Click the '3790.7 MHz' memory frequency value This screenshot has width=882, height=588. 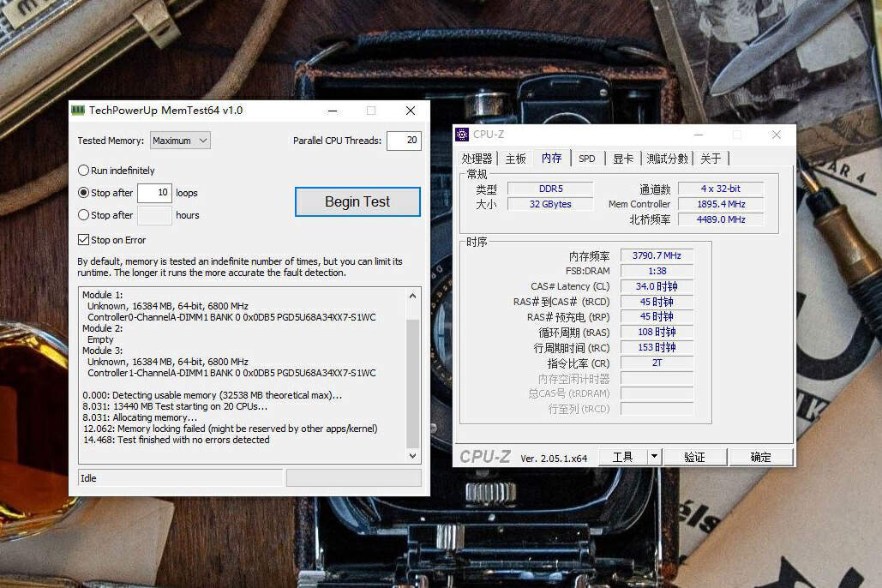click(657, 255)
